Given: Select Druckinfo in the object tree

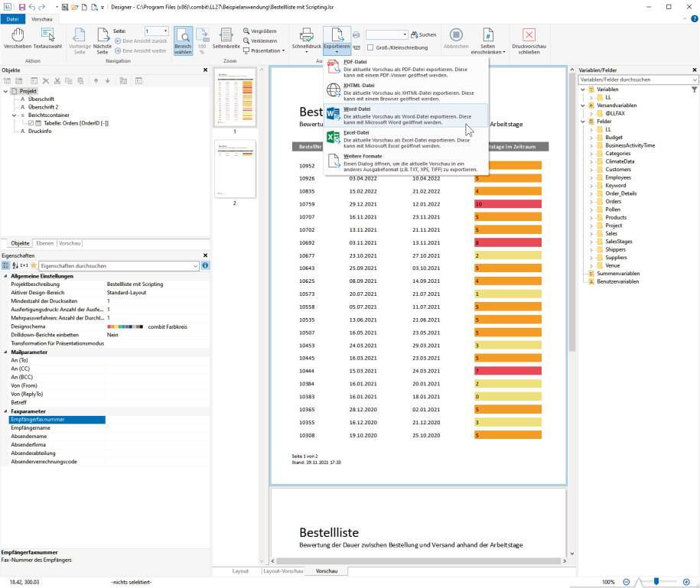Looking at the screenshot, I should pyautogui.click(x=40, y=132).
